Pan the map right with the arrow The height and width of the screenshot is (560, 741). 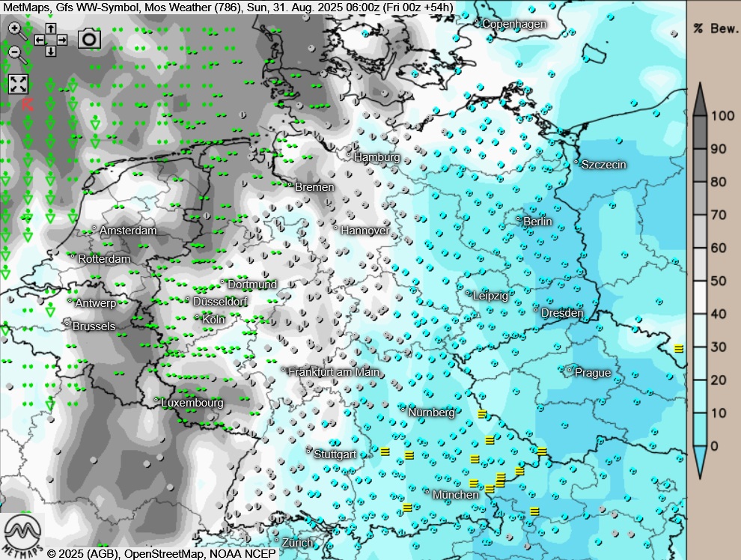coord(62,40)
